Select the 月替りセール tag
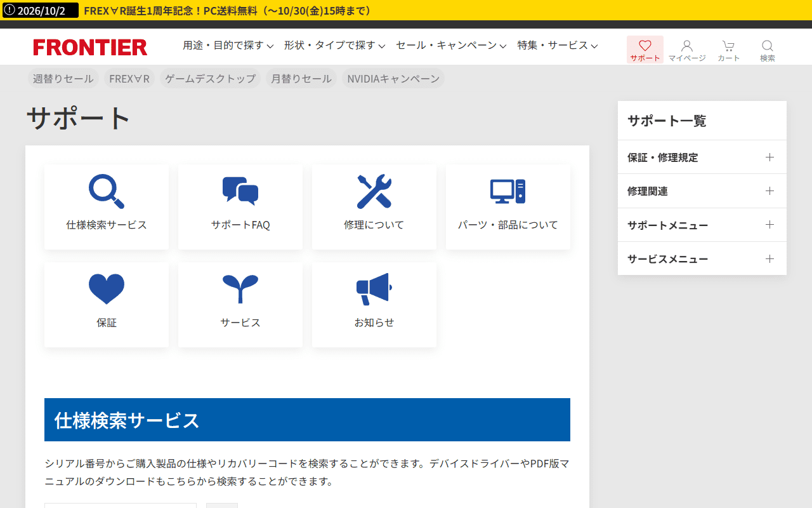The height and width of the screenshot is (508, 812). pos(301,79)
